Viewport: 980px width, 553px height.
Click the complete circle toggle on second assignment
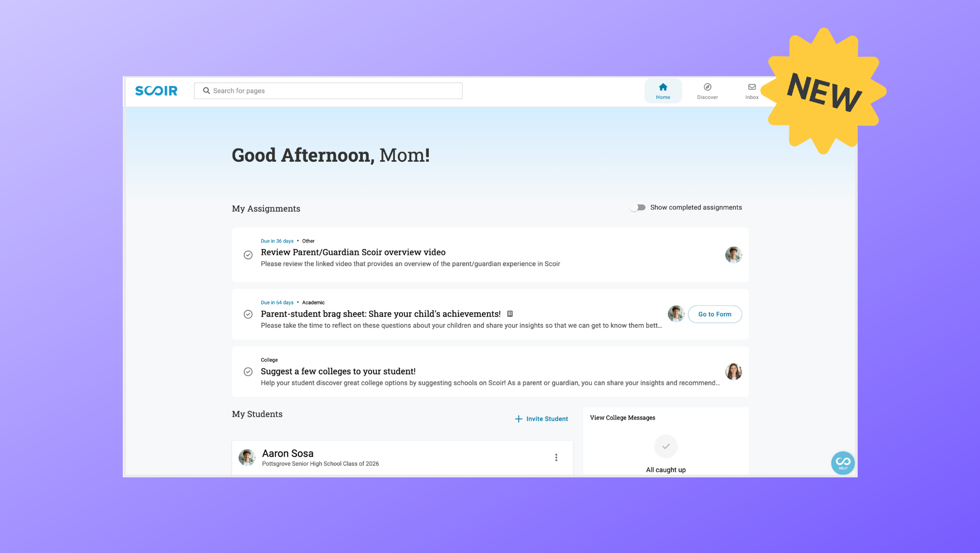click(248, 314)
